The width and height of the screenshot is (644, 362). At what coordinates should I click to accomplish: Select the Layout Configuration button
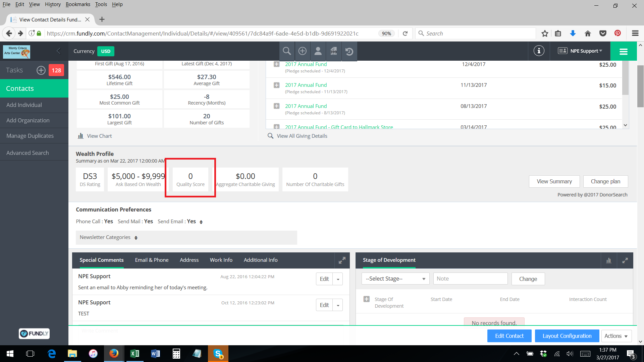tap(567, 336)
